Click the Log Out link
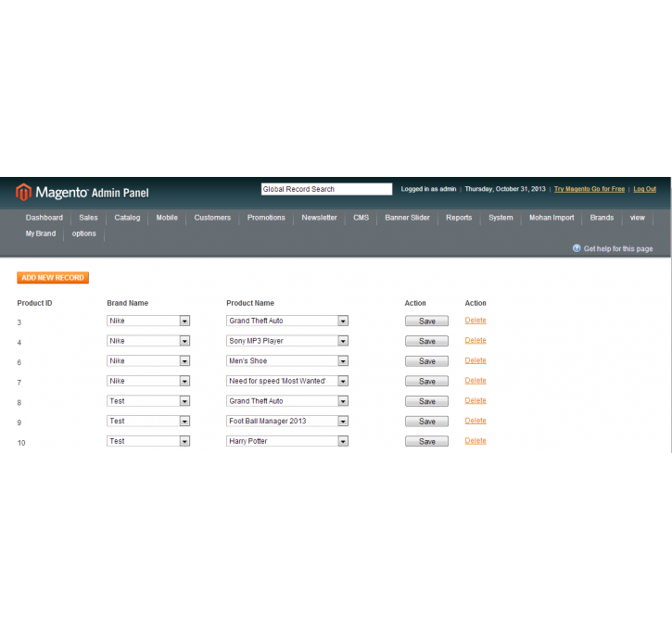The width and height of the screenshot is (672, 630). (x=644, y=189)
